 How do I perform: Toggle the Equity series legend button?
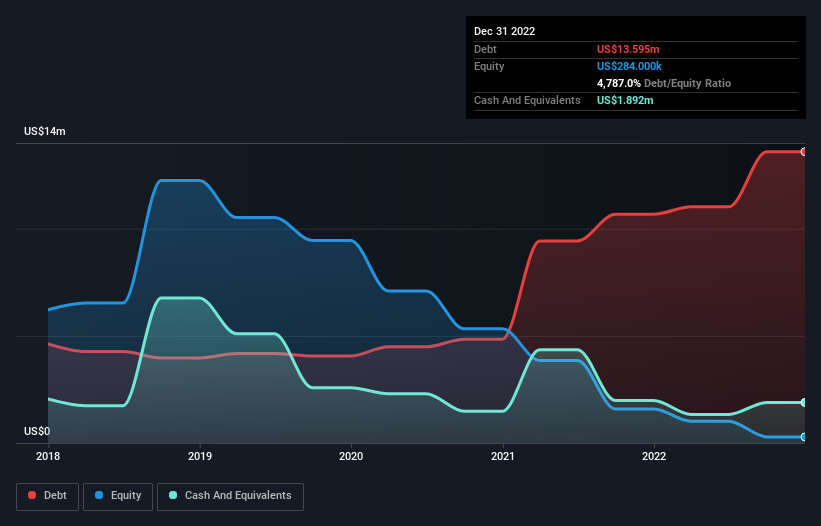click(118, 496)
